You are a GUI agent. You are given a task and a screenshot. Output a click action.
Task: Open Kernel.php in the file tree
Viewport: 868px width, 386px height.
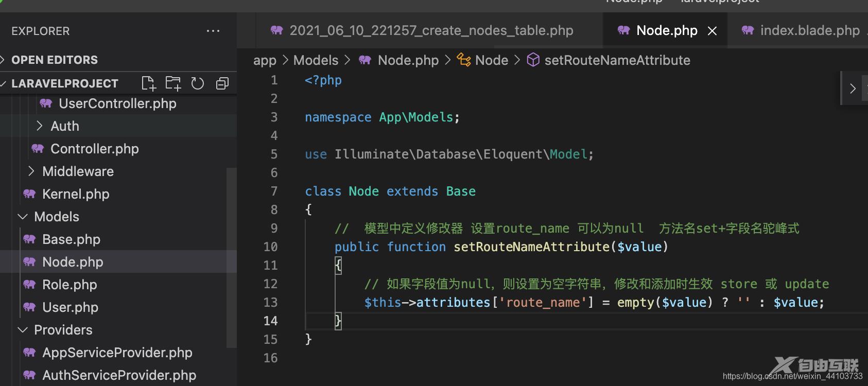76,194
